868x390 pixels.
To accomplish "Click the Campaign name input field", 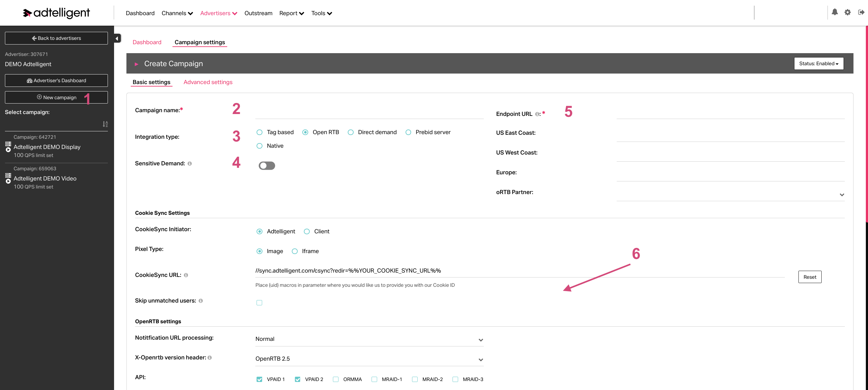I will [x=369, y=112].
